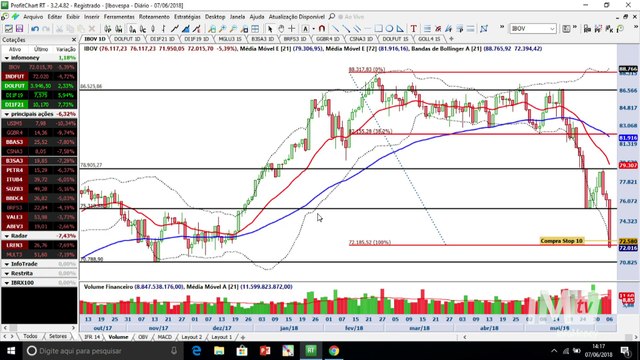
Task: Switch to the DOLFUT 1D chart tab
Action: point(127,39)
